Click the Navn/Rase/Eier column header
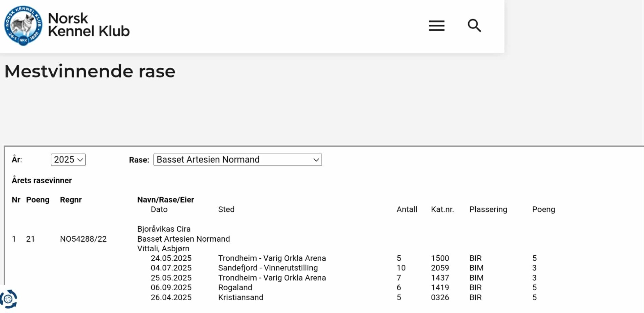The image size is (644, 313). point(165,200)
